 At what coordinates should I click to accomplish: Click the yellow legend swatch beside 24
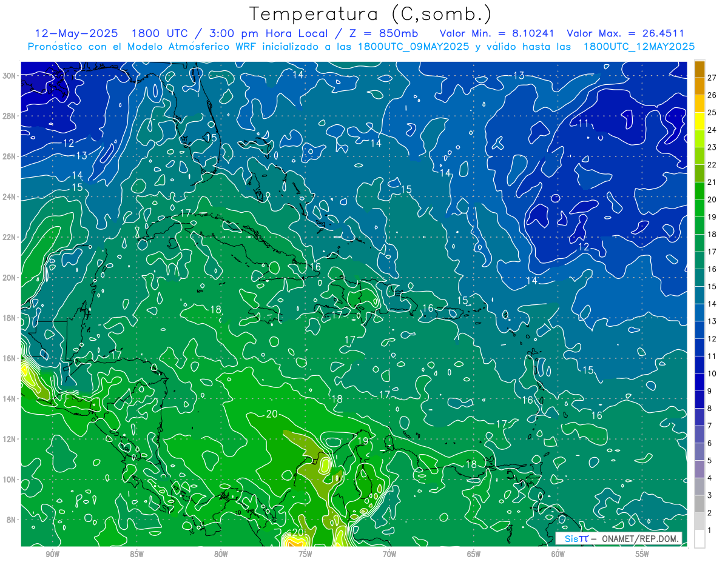(x=699, y=121)
